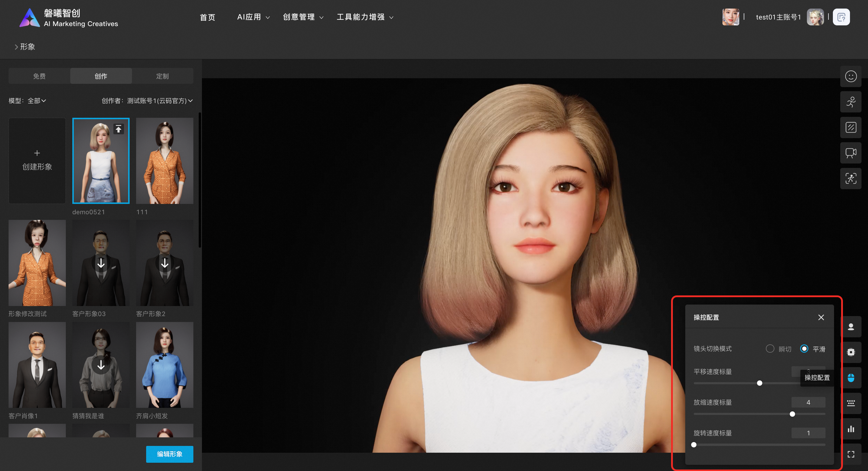Screen dimensions: 868x471
Task: Click the avatar list scrollbar
Action: [x=200, y=180]
